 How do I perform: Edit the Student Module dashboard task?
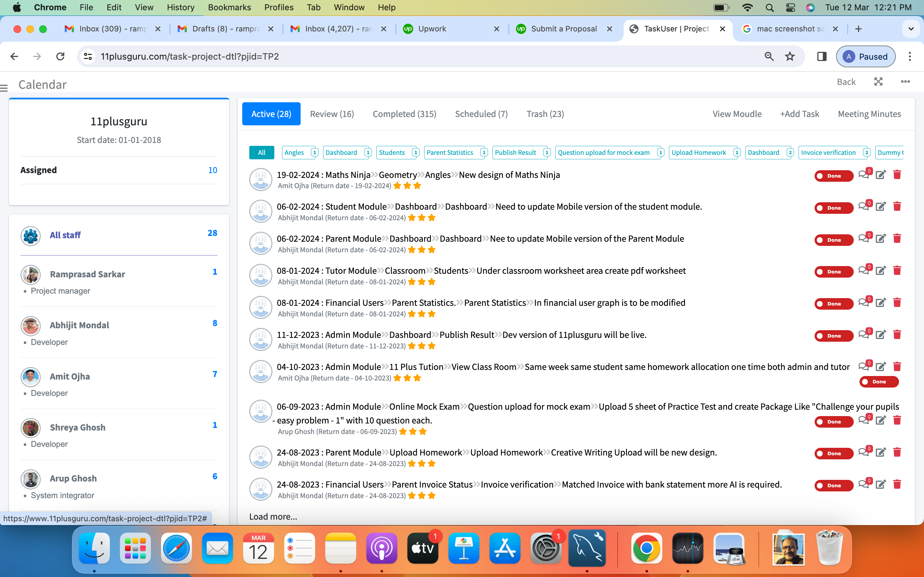881,206
